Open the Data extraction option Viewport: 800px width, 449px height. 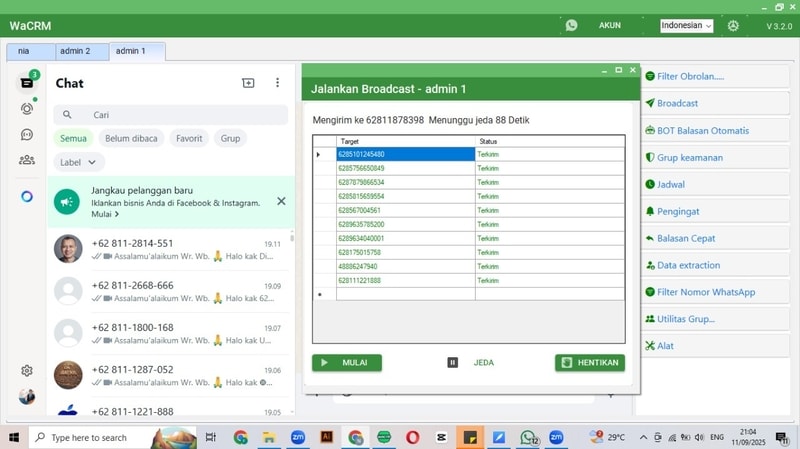click(x=714, y=265)
